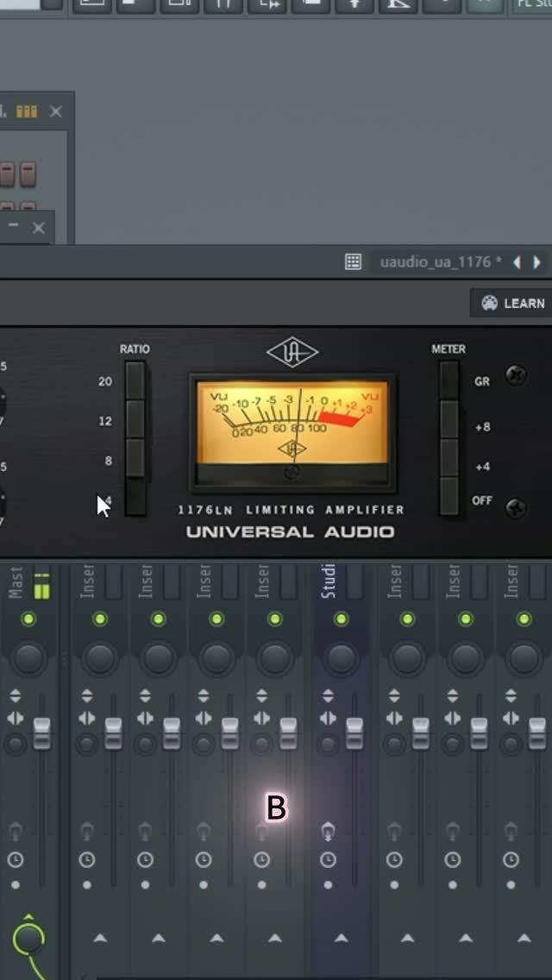Go to next plugin preset arrow
552x980 pixels.
(537, 262)
